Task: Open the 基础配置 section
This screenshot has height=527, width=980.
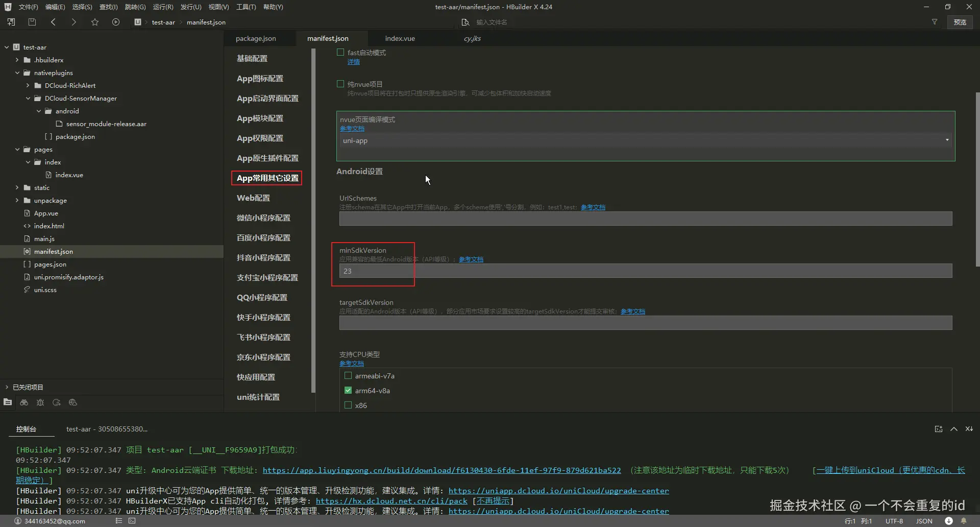Action: click(x=252, y=58)
